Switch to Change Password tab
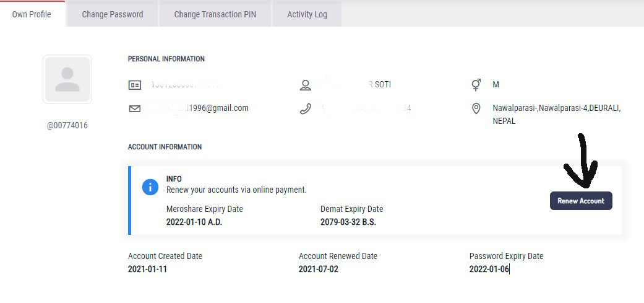 point(113,14)
